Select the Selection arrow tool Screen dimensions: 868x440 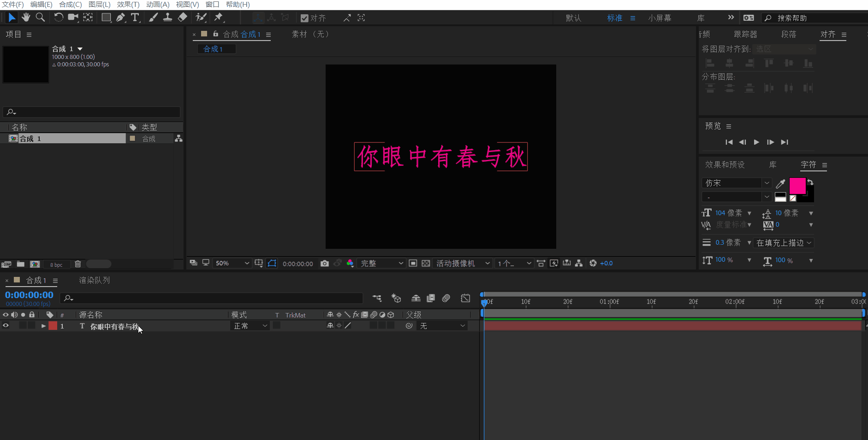click(x=12, y=18)
